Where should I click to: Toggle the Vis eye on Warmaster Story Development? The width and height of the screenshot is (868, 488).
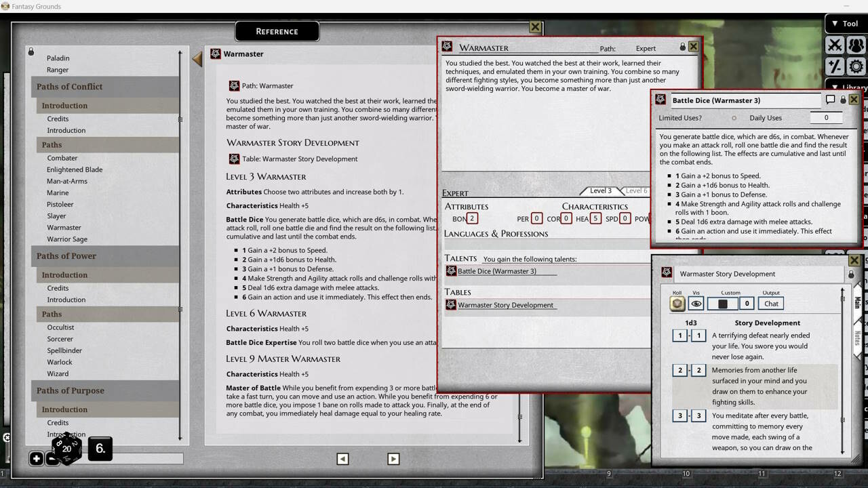(x=696, y=303)
